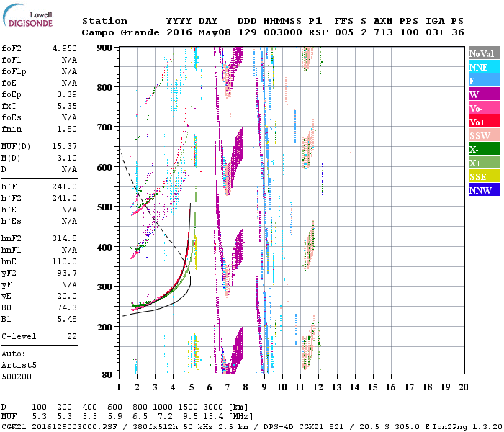
Task: Click the 80 km height axis label
Action: tap(107, 374)
